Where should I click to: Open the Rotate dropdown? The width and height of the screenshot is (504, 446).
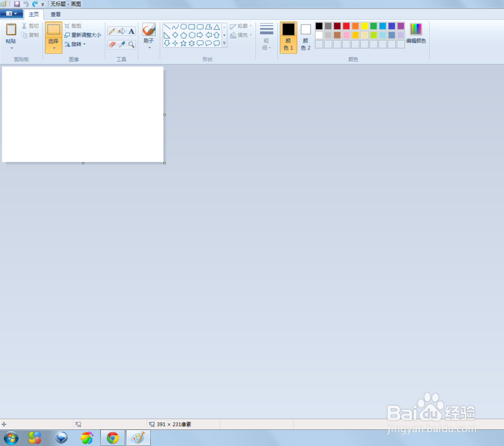point(75,44)
